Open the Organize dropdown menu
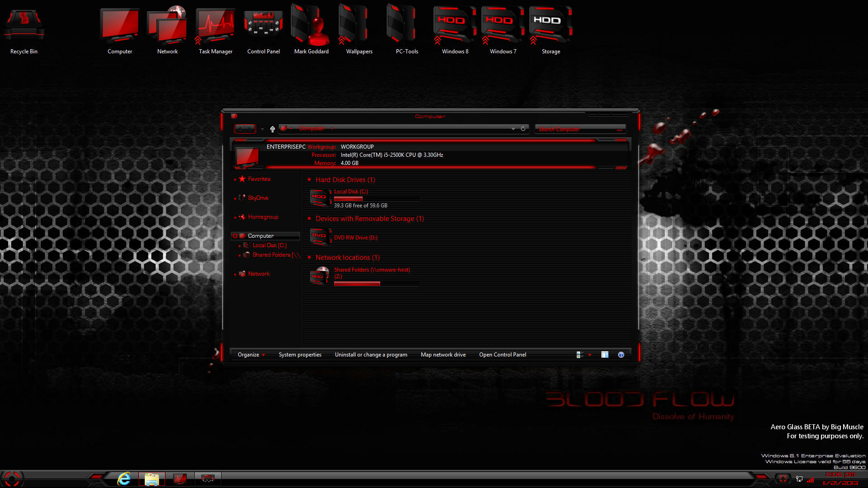The width and height of the screenshot is (868, 488). pos(251,355)
